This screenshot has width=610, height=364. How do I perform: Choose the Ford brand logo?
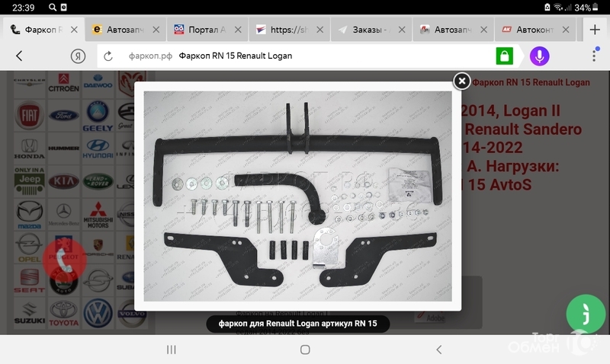point(63,116)
